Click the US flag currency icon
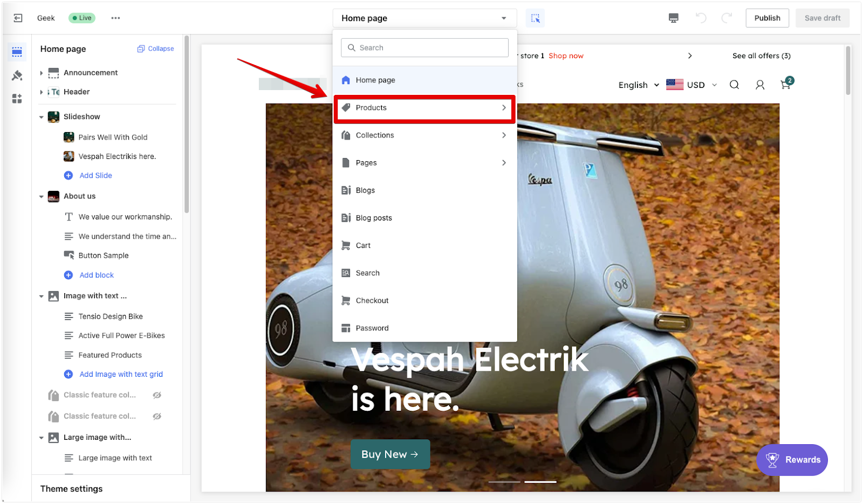Screen dimensions: 863x504 (675, 85)
